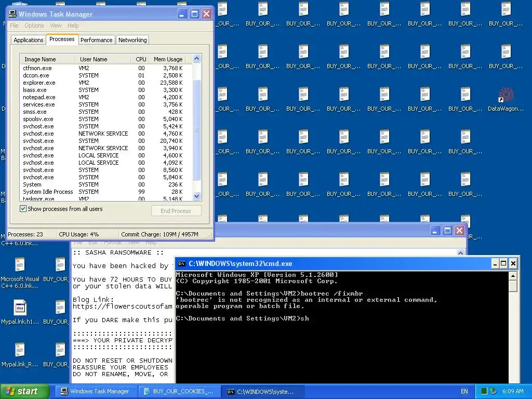The image size is (532, 399).
Task: Click the Start button
Action: tap(24, 392)
